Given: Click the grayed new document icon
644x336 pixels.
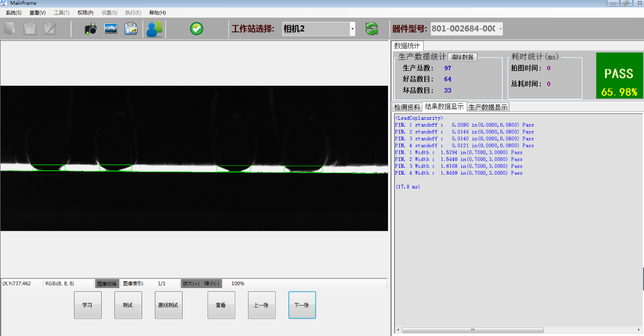Looking at the screenshot, I should pyautogui.click(x=10, y=29).
